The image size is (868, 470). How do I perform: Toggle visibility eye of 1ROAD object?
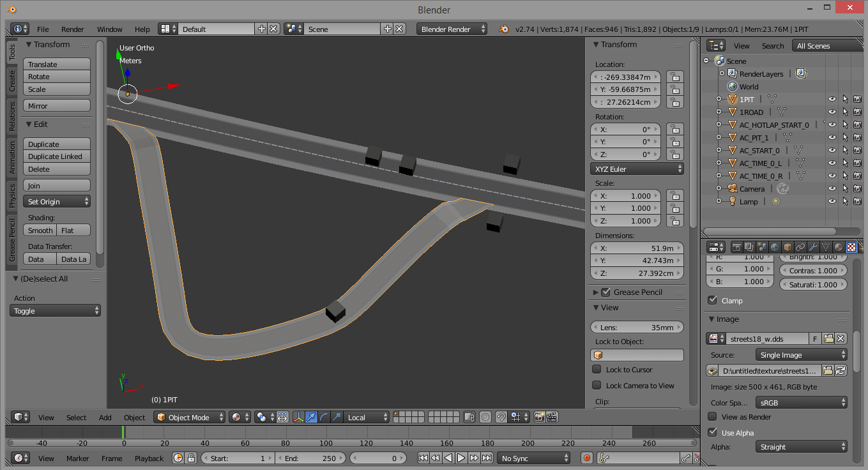(x=832, y=112)
